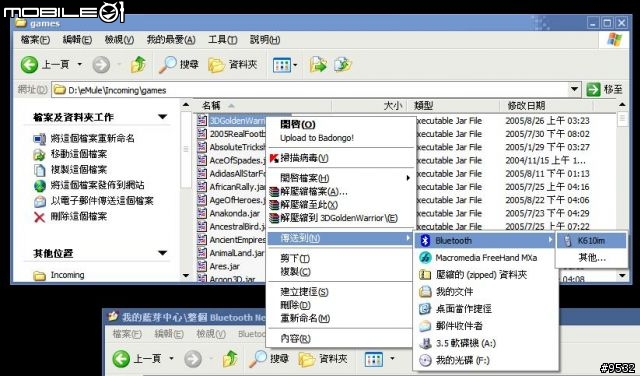This screenshot has height=376, width=640.
Task: Select the Other... entry in Bluetooth submenu
Action: pyautogui.click(x=592, y=258)
